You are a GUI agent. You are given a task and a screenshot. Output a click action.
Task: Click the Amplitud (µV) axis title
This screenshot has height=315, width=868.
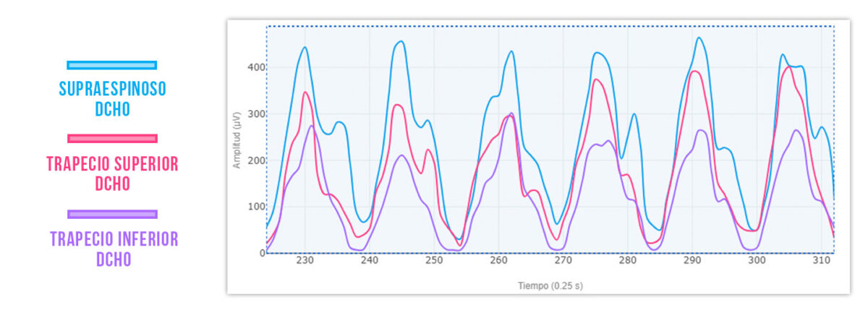(237, 139)
